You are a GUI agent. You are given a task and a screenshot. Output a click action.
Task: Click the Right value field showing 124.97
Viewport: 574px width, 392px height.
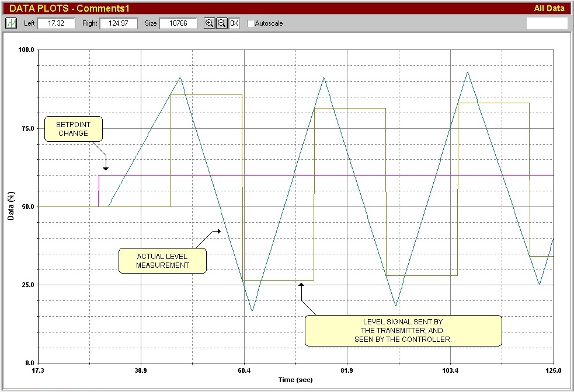click(118, 23)
